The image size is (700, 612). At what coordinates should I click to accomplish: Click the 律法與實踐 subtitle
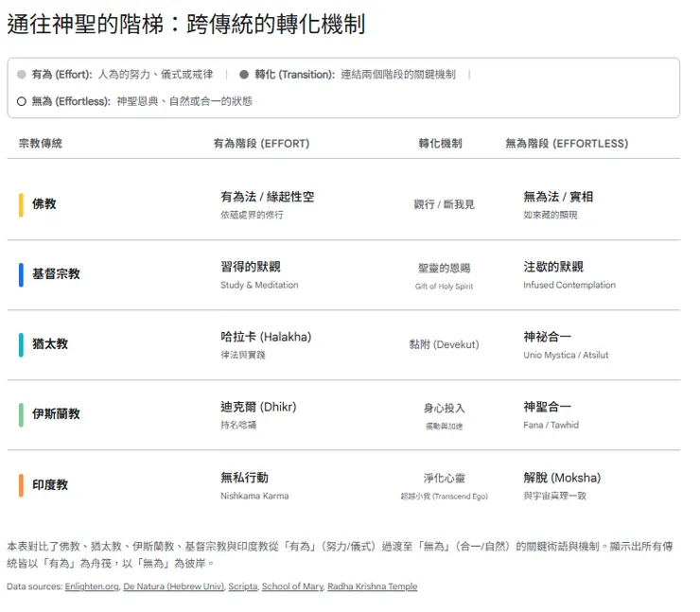[x=243, y=355]
